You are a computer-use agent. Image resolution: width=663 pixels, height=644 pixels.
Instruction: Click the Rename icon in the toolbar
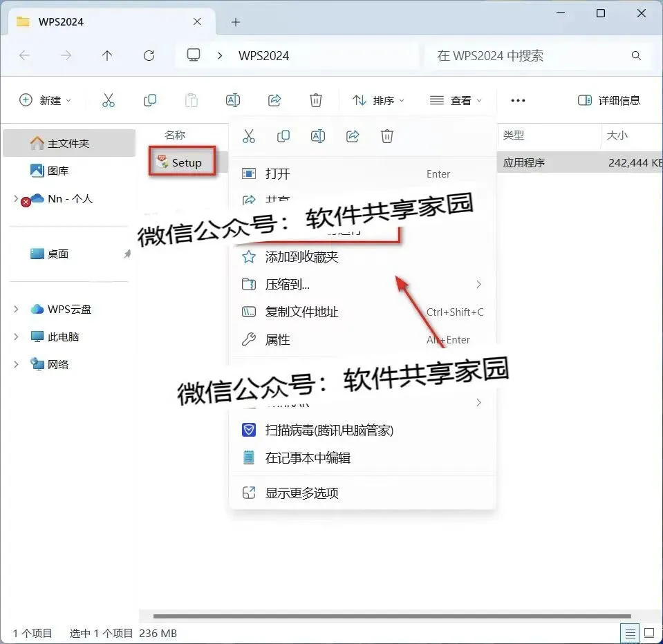pos(233,100)
